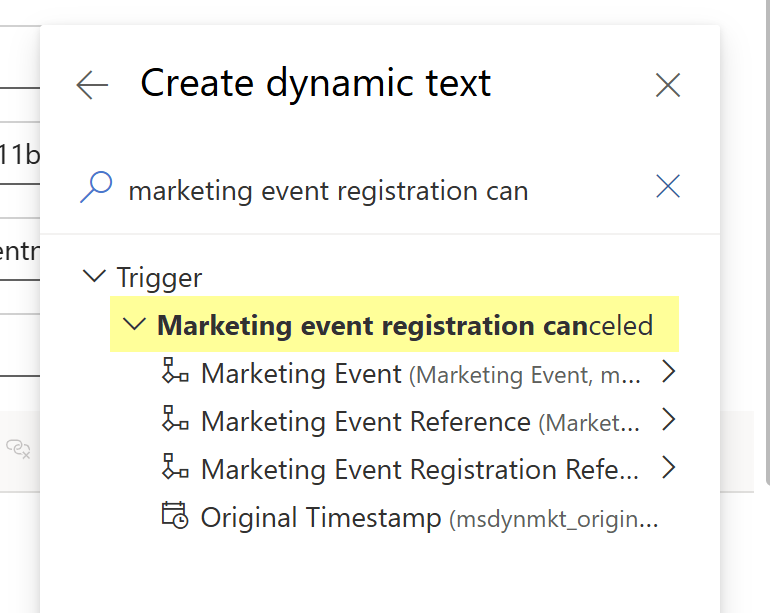This screenshot has height=613, width=770.
Task: Open Marketing Event Reference right chevron
Action: [669, 420]
